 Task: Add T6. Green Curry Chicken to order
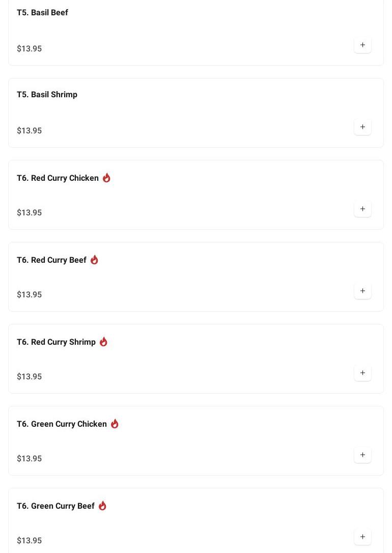pyautogui.click(x=362, y=455)
